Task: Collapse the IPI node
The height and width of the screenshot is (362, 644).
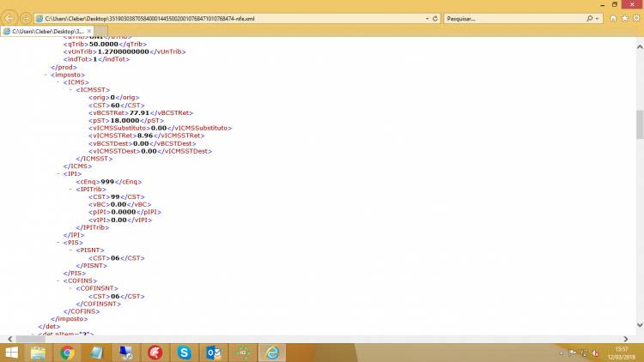Action: pos(58,173)
